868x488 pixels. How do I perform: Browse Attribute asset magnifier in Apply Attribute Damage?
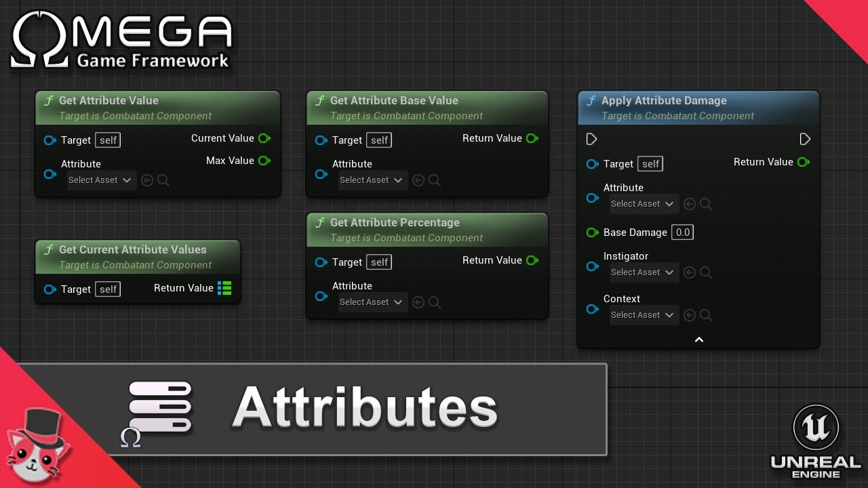pyautogui.click(x=706, y=204)
